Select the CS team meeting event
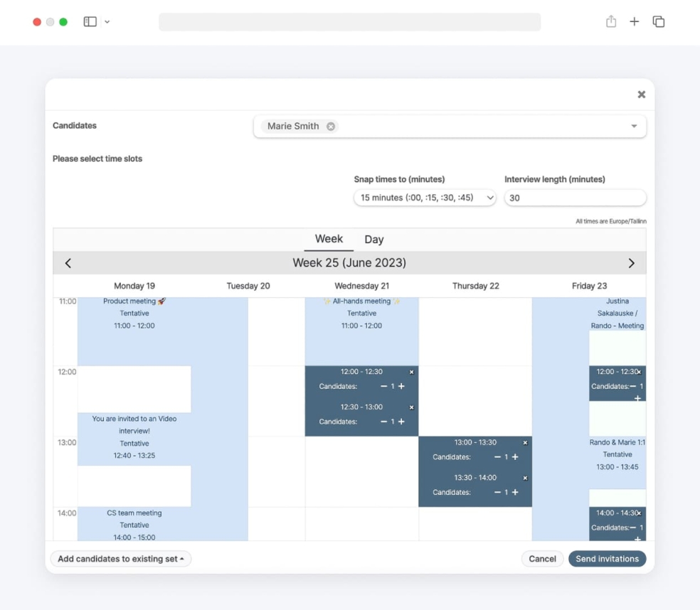700x610 pixels. (x=134, y=524)
